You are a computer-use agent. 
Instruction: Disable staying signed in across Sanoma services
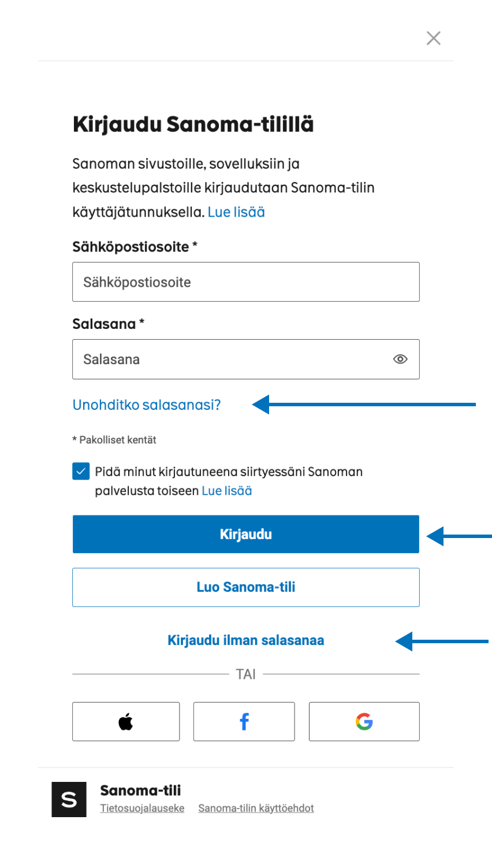pos(80,472)
